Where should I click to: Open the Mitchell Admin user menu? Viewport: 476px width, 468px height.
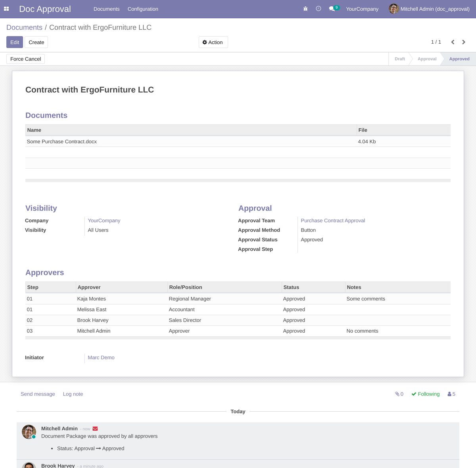point(429,9)
